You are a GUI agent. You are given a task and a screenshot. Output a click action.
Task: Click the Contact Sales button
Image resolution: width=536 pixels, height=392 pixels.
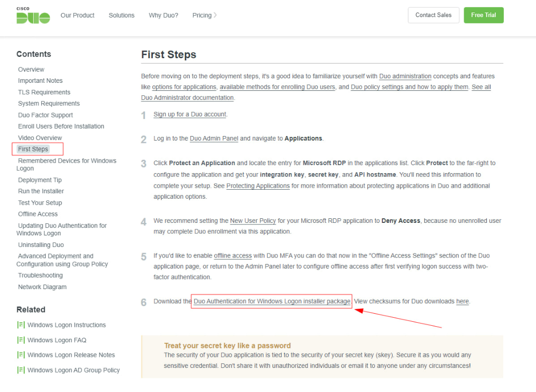433,15
